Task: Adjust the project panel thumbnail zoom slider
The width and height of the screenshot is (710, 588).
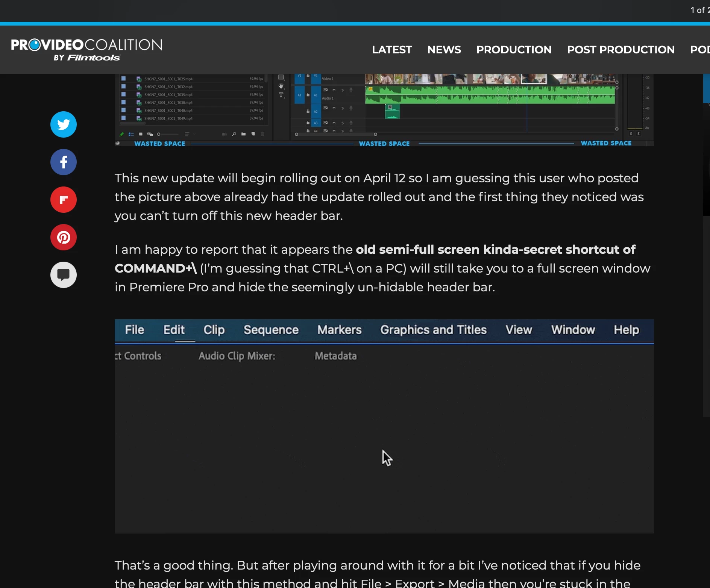Action: 168,134
